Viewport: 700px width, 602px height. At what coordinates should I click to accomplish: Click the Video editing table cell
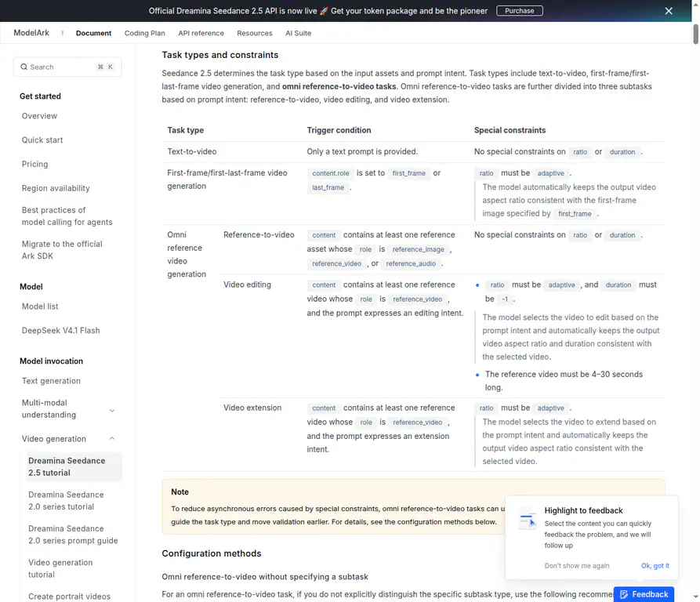click(x=248, y=285)
